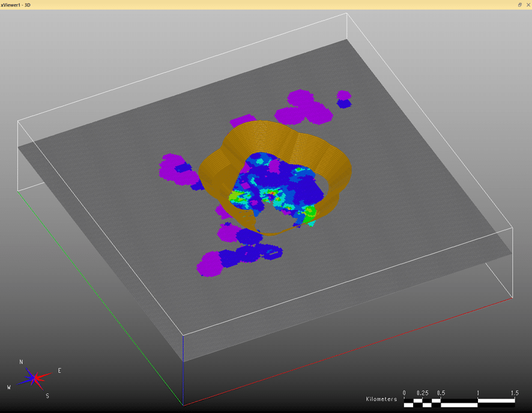Click the scale bar '1.5' label
532x413 pixels.
515,393
